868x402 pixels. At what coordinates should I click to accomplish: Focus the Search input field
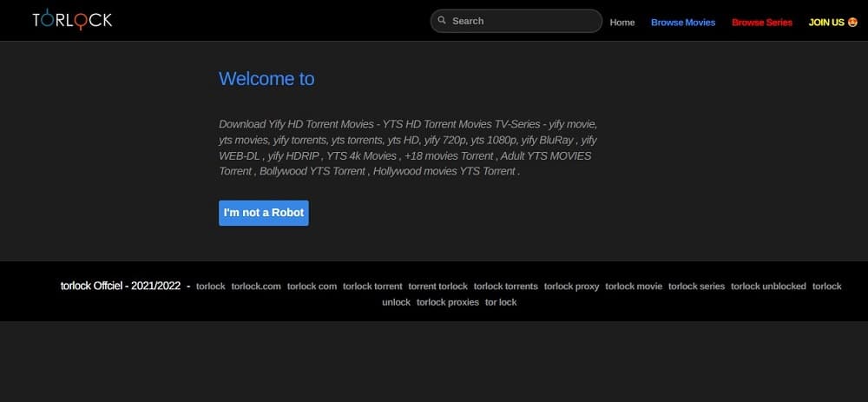[x=516, y=21]
